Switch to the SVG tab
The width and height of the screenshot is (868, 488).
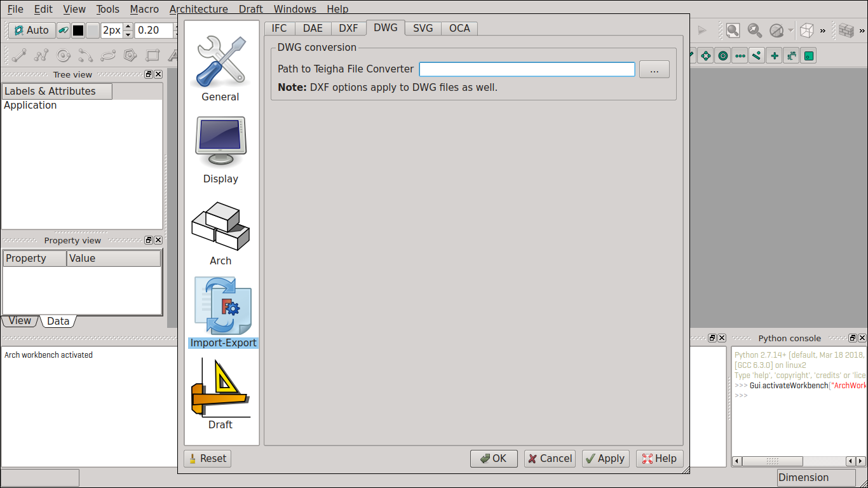[423, 29]
